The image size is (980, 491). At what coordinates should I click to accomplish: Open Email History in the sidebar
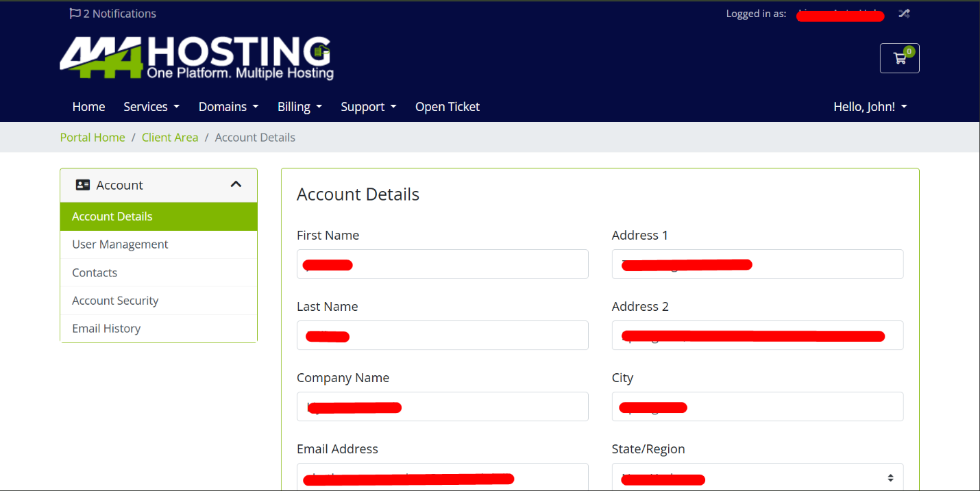(106, 329)
